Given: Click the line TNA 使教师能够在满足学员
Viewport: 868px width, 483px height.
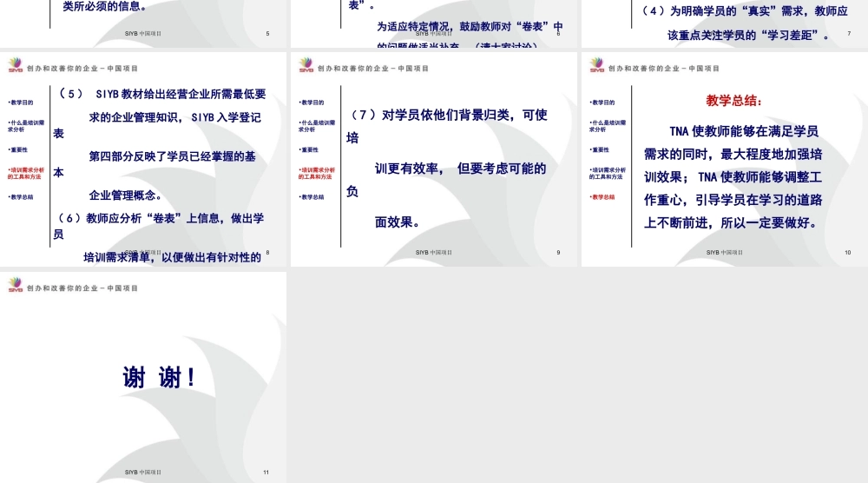Looking at the screenshot, I should click(x=744, y=132).
